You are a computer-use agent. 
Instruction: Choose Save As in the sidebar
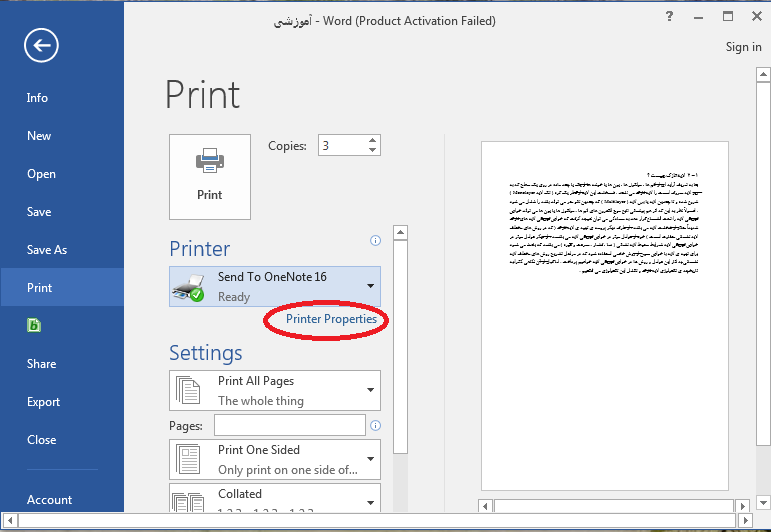[47, 250]
